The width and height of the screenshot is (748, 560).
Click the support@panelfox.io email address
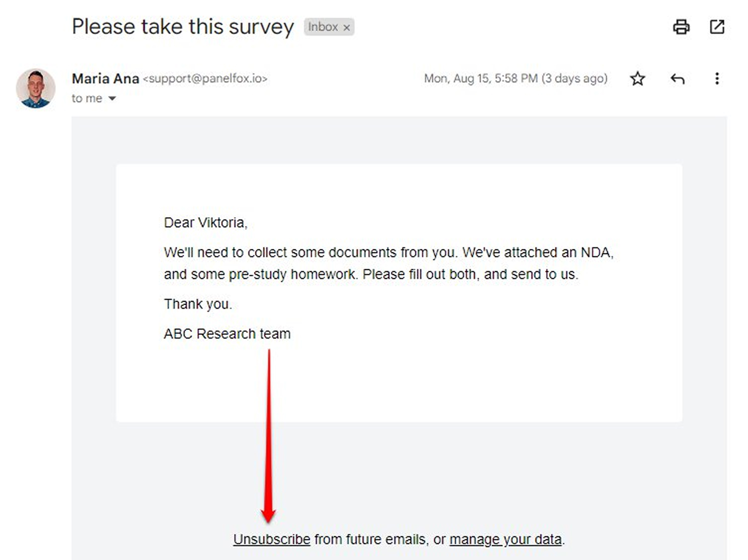click(x=205, y=79)
